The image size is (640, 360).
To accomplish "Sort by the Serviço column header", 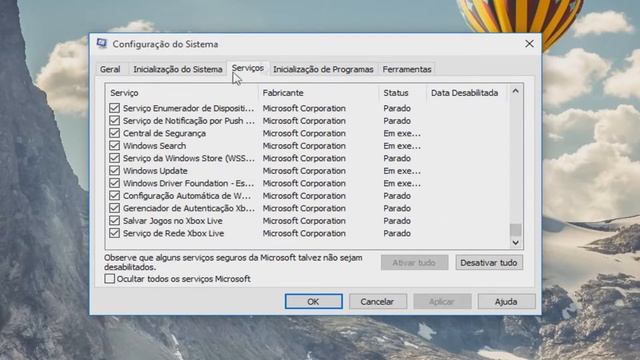I will click(182, 93).
